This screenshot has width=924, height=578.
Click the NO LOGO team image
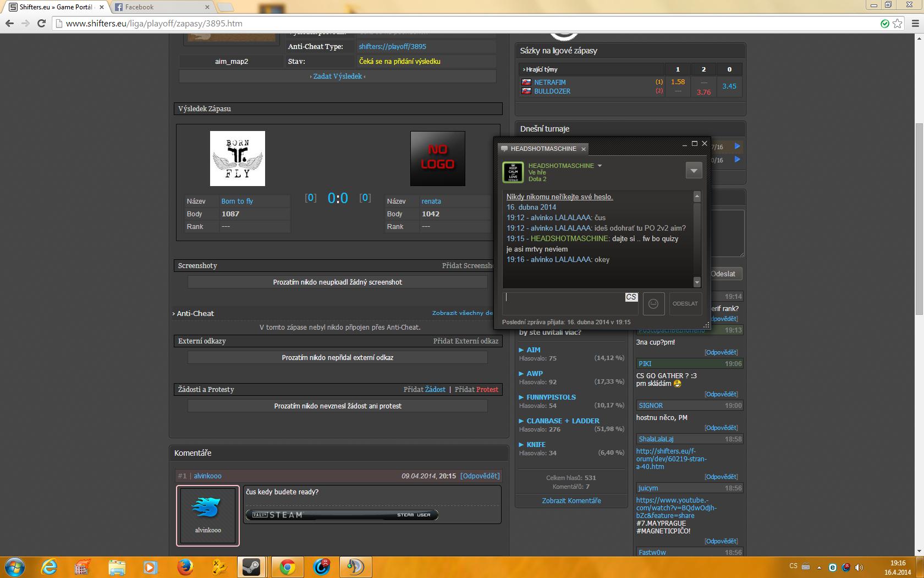pos(438,159)
